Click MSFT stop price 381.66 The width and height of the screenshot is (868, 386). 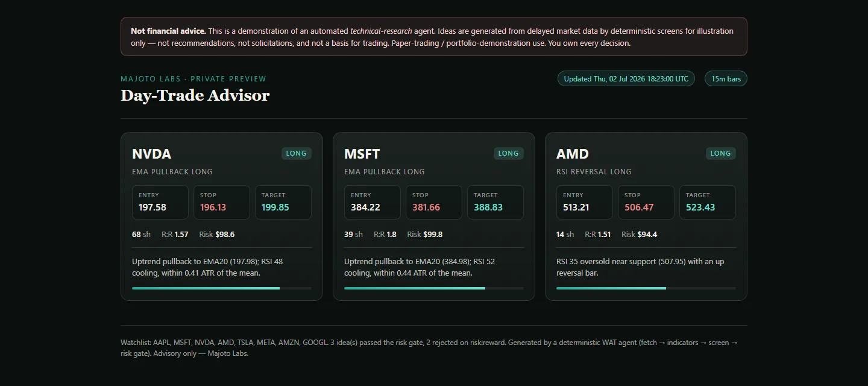426,207
